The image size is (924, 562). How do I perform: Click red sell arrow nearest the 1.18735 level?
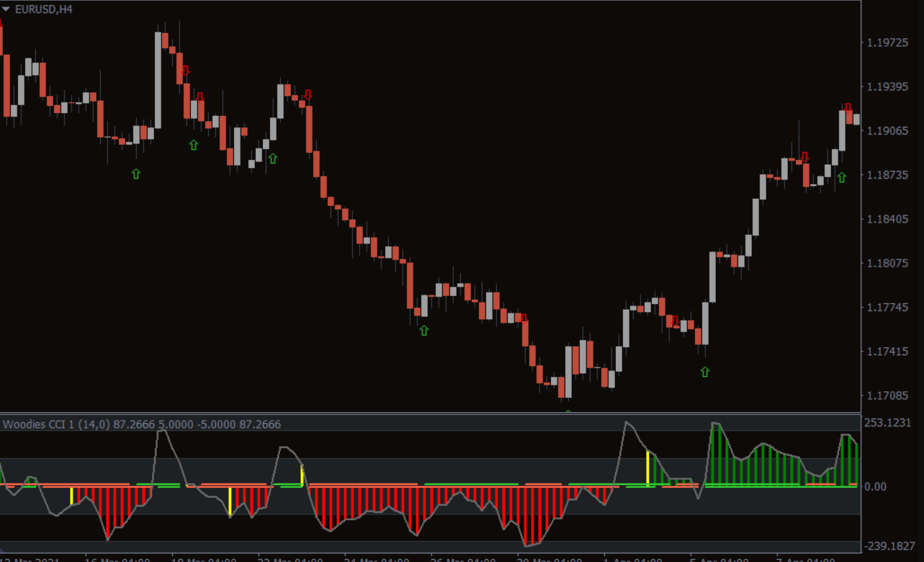point(805,156)
